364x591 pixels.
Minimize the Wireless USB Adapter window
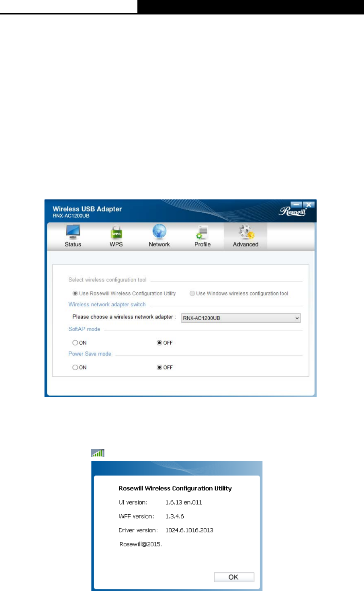coord(296,205)
